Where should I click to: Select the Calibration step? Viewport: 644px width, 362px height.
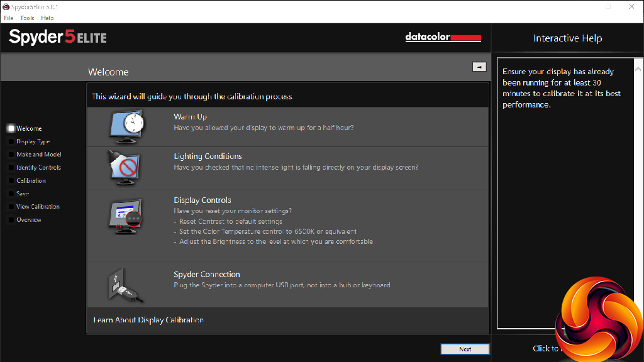(26, 180)
